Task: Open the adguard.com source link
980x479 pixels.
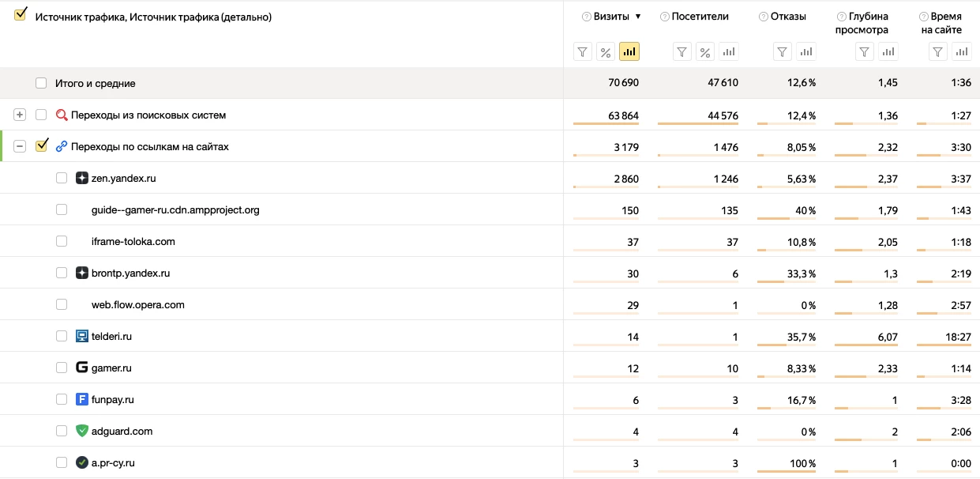Action: coord(122,431)
